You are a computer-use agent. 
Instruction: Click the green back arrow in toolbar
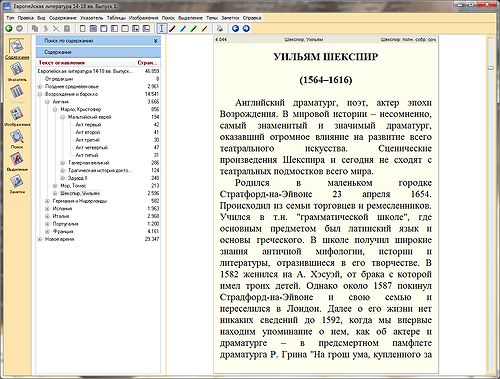coord(9,29)
